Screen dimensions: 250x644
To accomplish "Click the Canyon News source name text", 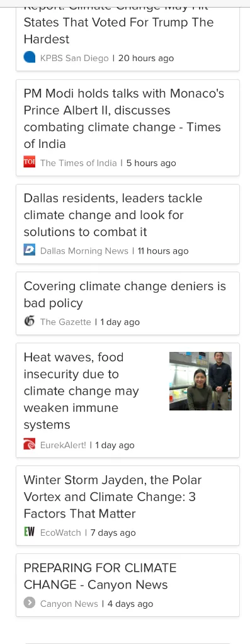I will pyautogui.click(x=69, y=603).
